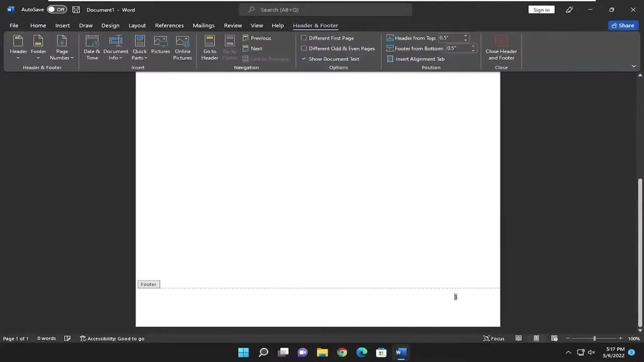Increase the Header from Top value
The width and height of the screenshot is (644, 362).
(466, 36)
